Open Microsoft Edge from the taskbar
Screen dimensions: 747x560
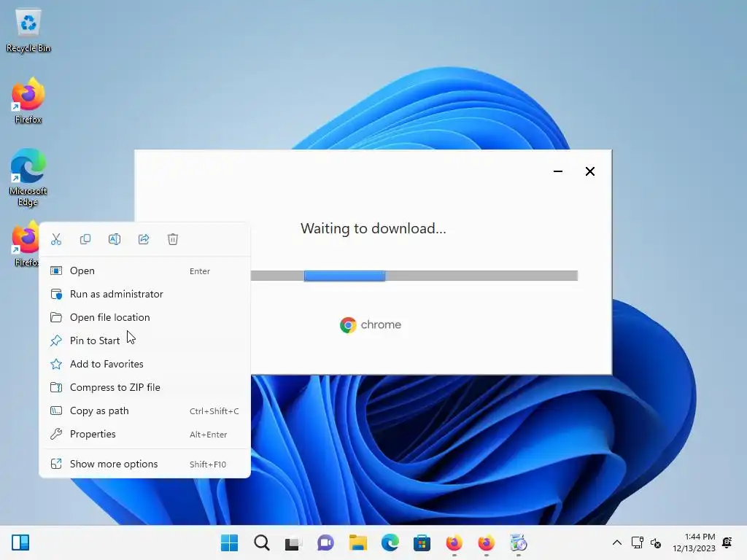pos(390,542)
